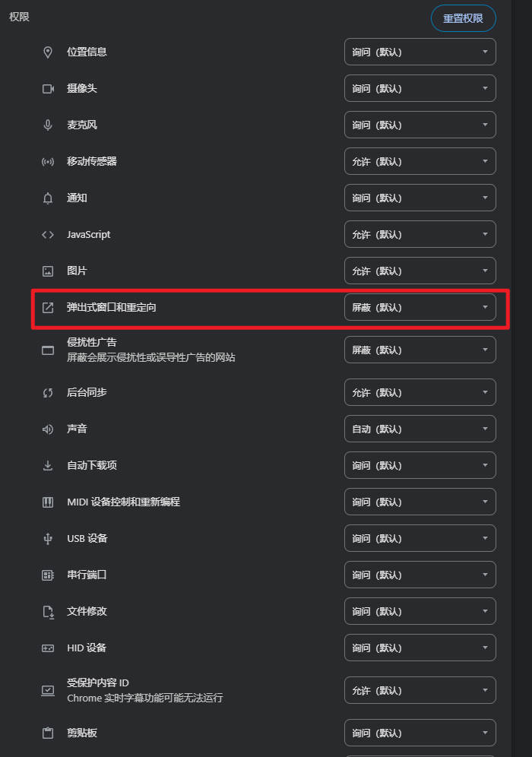Open the 后台同步 permission dropdown
532x757 pixels.
(420, 392)
